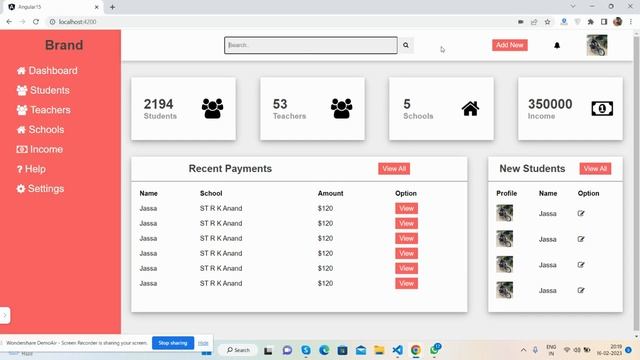This screenshot has width=640, height=360.
Task: Open Settings in the sidebar
Action: (40, 189)
